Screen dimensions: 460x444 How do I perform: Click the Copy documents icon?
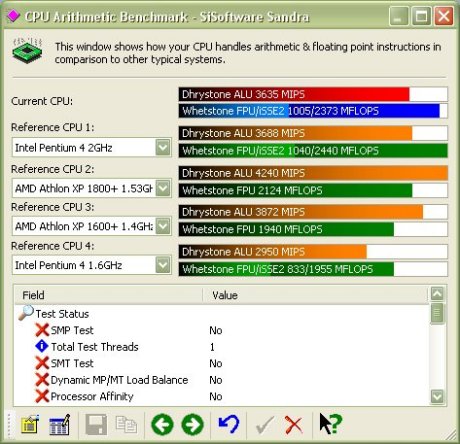click(126, 425)
